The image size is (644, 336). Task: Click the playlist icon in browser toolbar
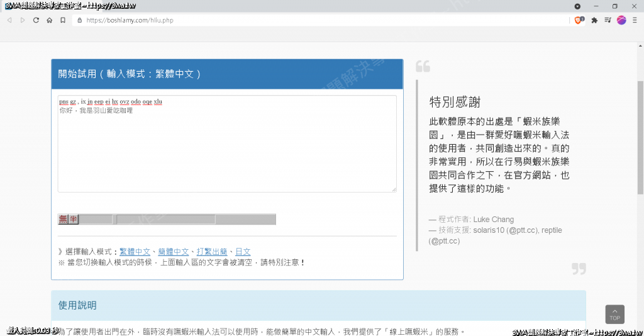pyautogui.click(x=608, y=20)
